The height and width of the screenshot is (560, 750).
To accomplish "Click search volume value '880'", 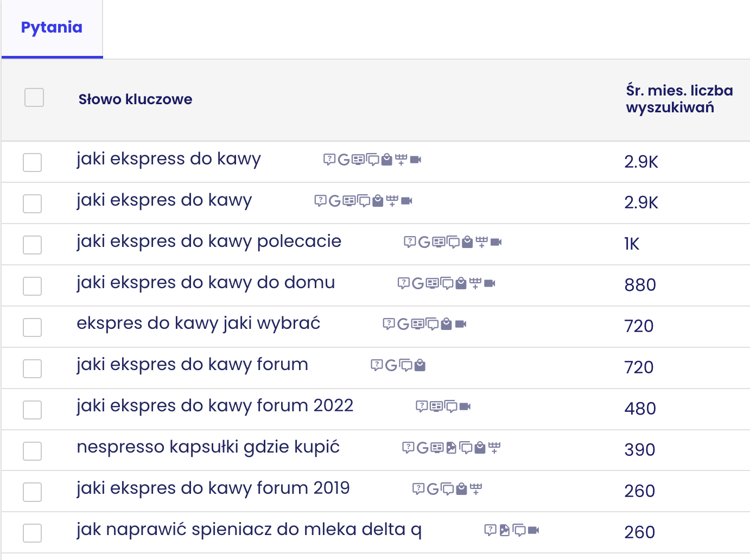I will (640, 285).
